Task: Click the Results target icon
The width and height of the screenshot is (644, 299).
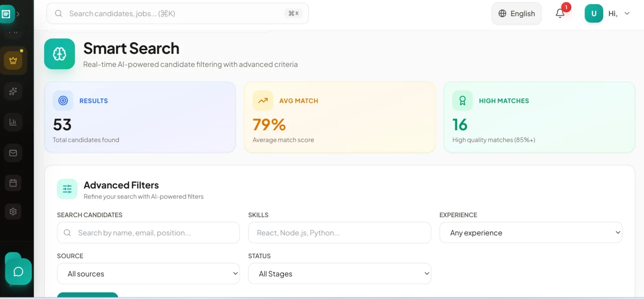Action: 63,101
